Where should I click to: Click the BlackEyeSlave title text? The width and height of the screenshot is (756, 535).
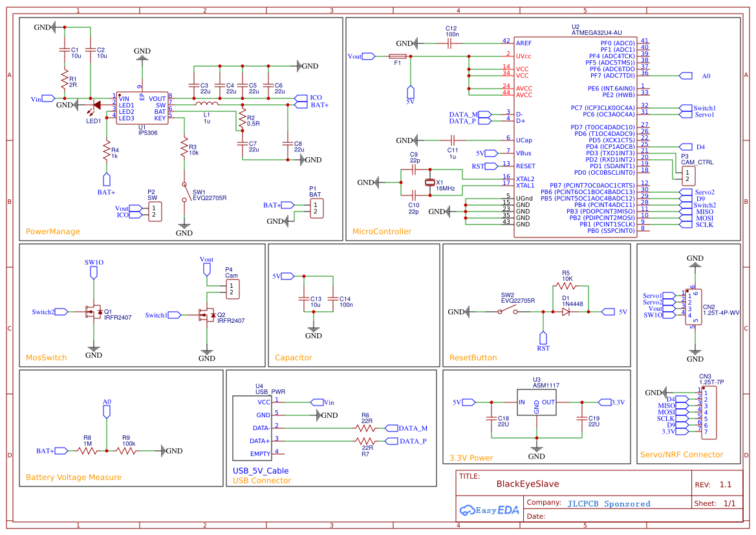pos(527,483)
